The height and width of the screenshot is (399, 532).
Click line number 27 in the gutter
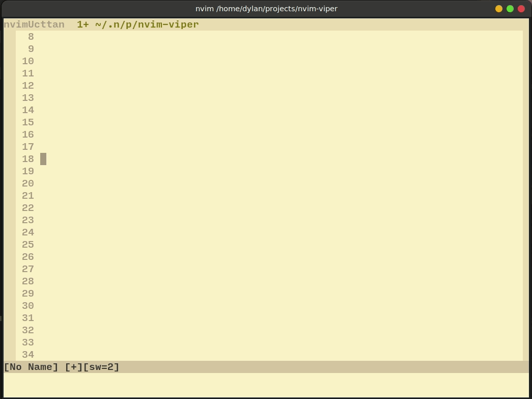coord(28,269)
